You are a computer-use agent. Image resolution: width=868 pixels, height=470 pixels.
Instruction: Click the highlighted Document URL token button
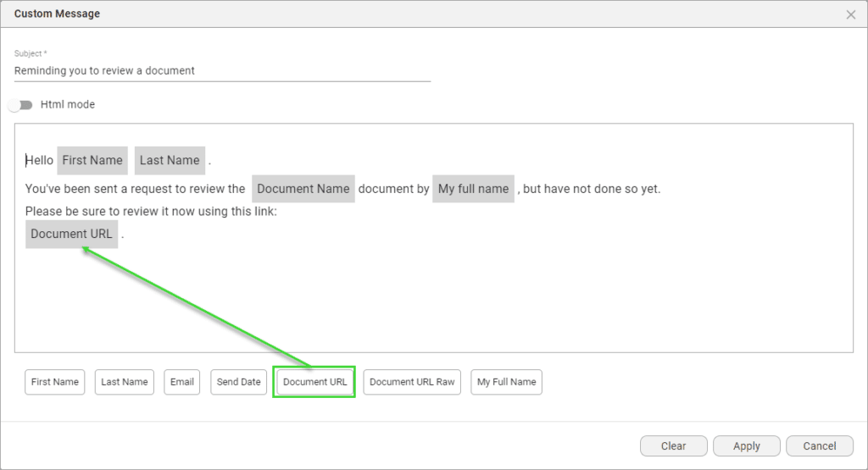coord(314,382)
